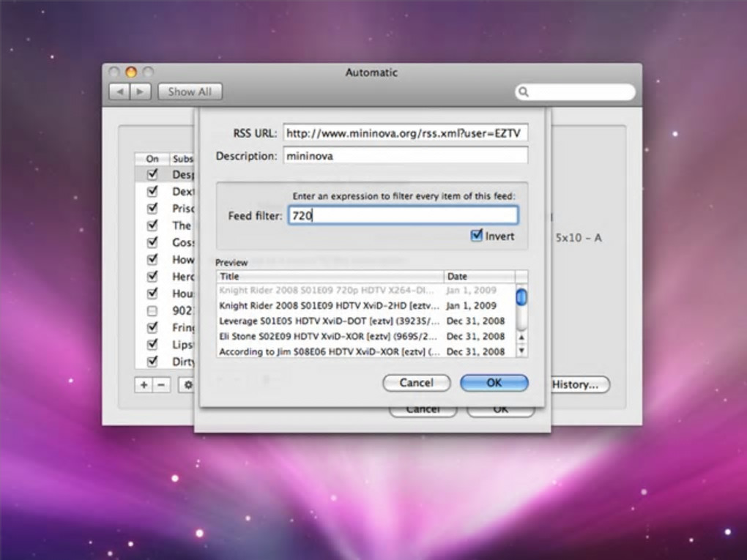Click the Description field containing mininova
The width and height of the screenshot is (747, 560).
406,156
